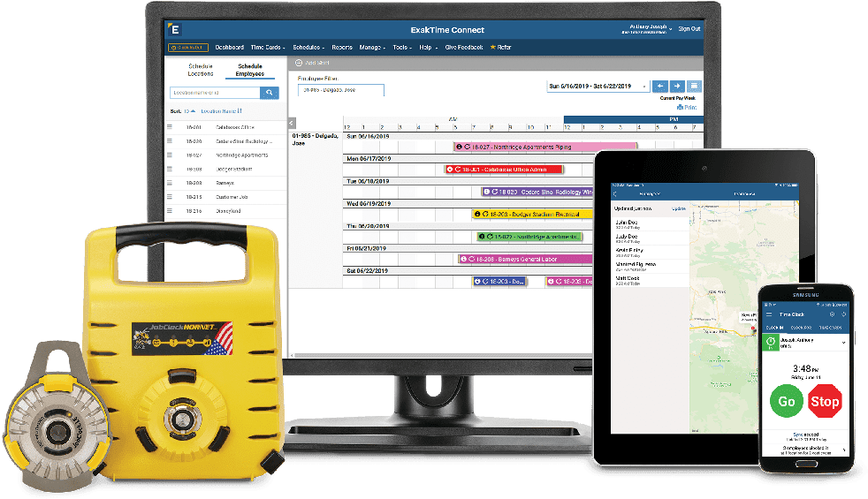Click the Update link on the tablet

tap(679, 208)
